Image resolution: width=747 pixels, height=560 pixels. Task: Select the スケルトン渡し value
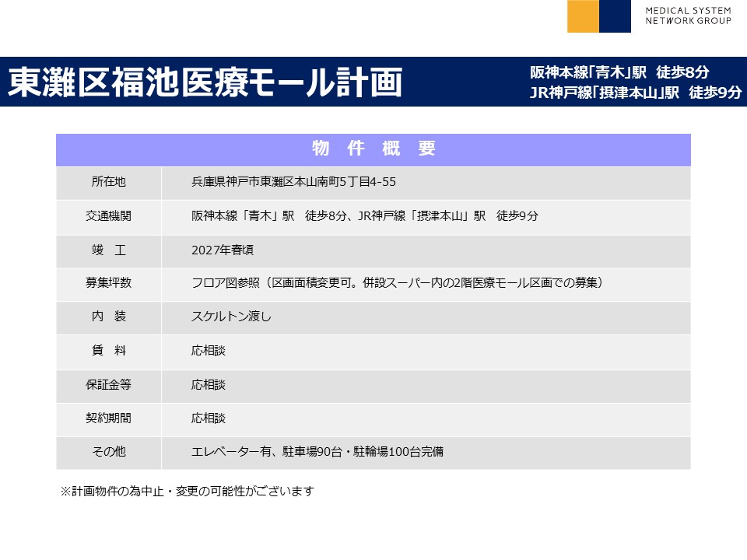click(231, 317)
